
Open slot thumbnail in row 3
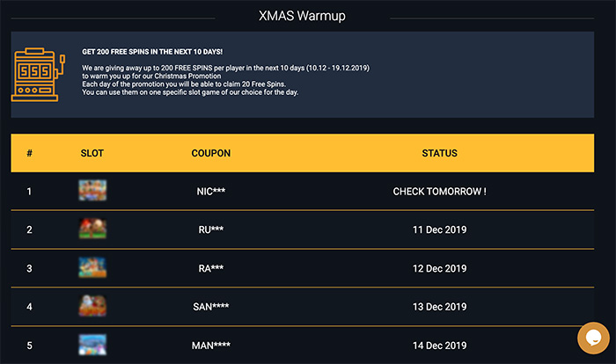coord(92,267)
